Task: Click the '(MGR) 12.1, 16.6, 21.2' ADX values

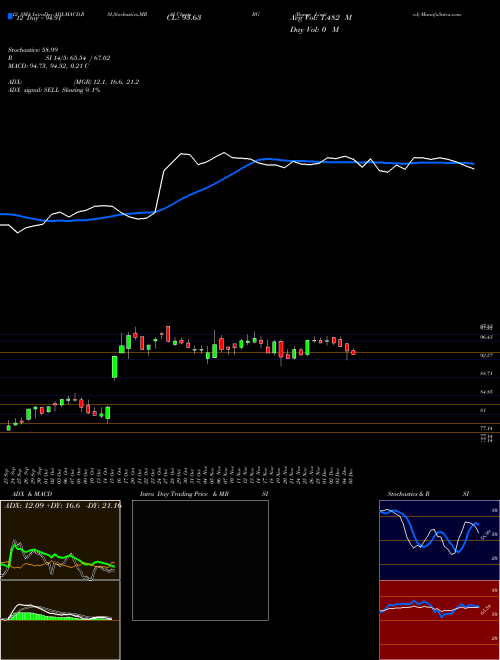Action: (106, 82)
